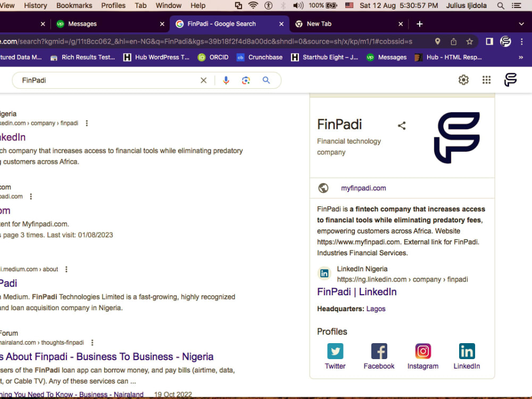532x399 pixels.
Task: Close the New Tab tab
Action: point(401,24)
